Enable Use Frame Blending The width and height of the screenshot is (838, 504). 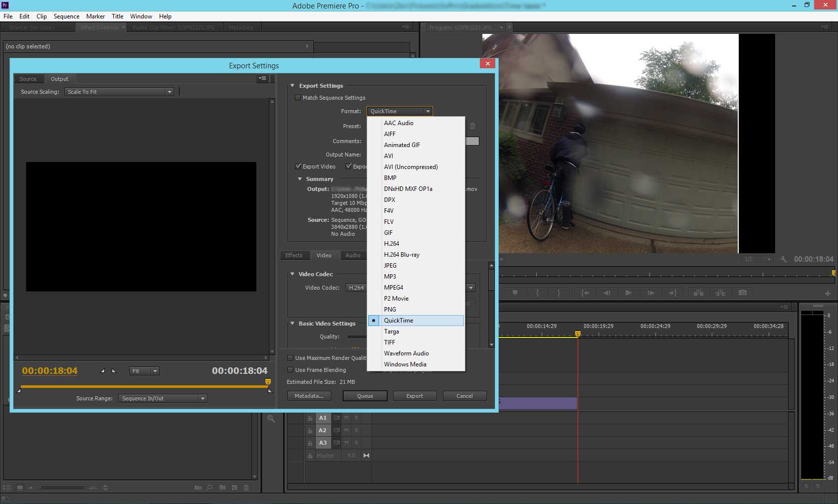(290, 370)
